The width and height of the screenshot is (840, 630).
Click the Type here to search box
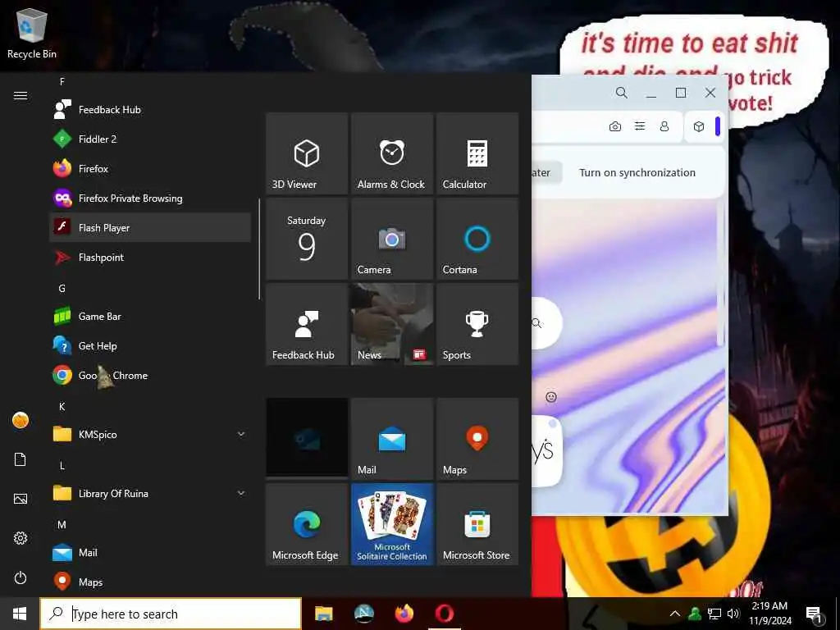point(171,614)
